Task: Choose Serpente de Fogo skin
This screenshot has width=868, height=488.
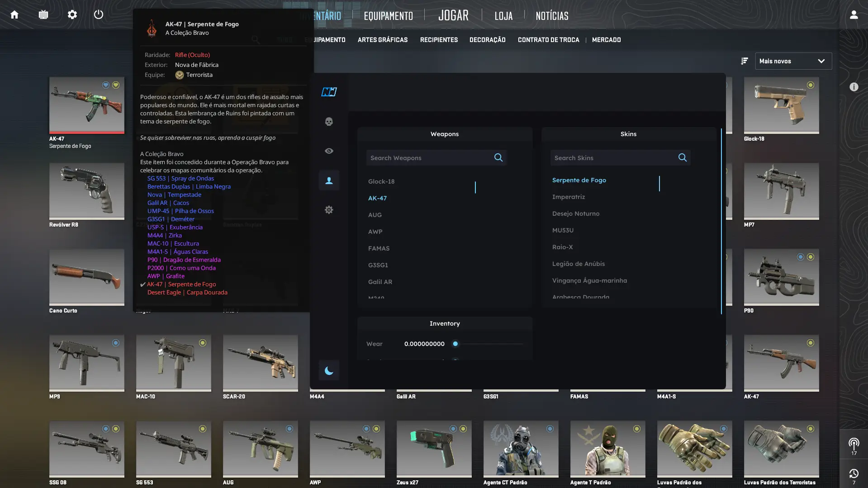Action: [x=579, y=180]
